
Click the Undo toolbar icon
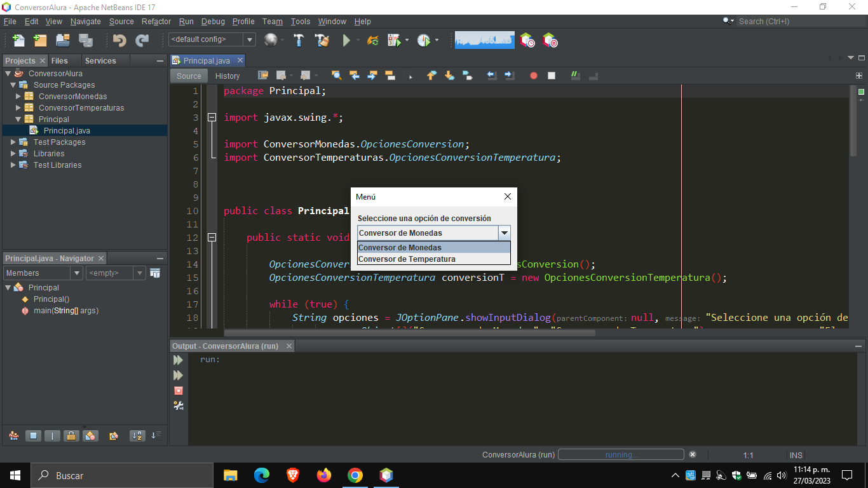coord(119,40)
